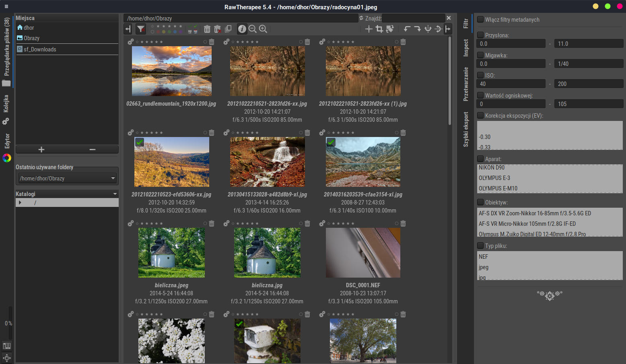Flip image vertically
Image resolution: width=626 pixels, height=364 pixels.
point(439,29)
